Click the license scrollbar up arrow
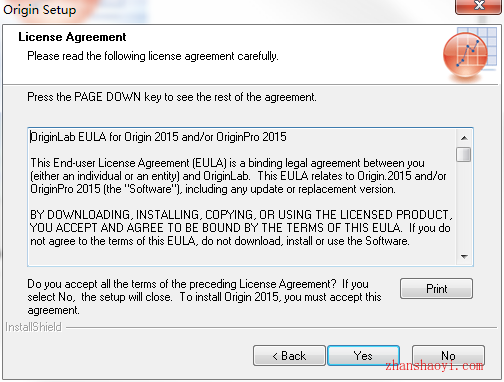 tap(464, 138)
